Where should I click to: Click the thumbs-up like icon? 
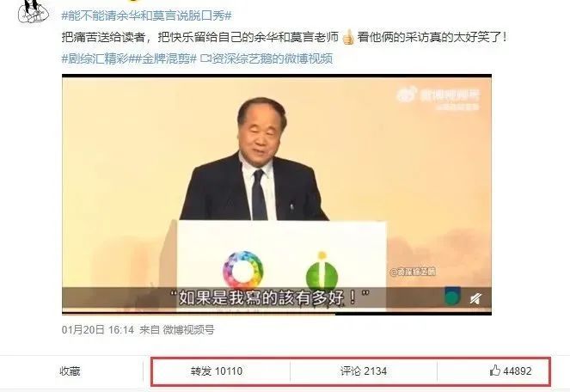click(494, 371)
